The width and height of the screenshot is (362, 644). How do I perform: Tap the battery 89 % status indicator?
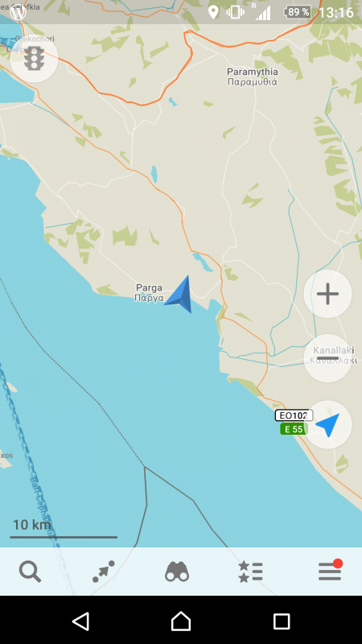pyautogui.click(x=297, y=12)
